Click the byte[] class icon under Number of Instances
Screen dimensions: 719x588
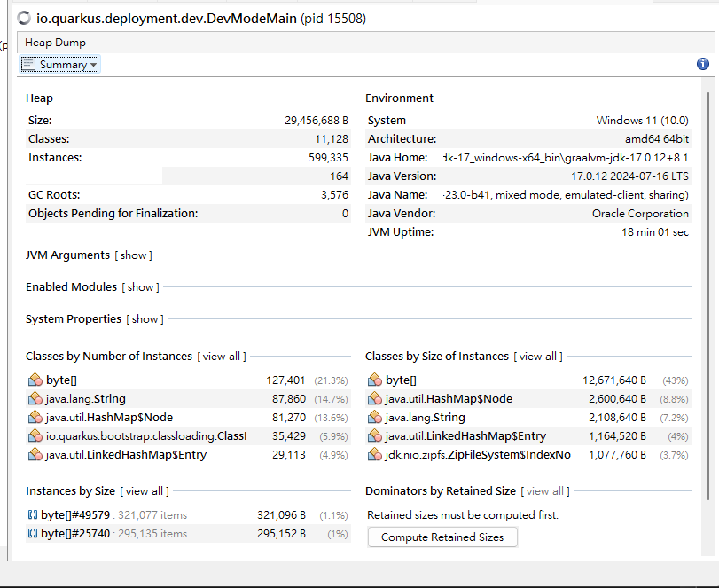click(35, 380)
